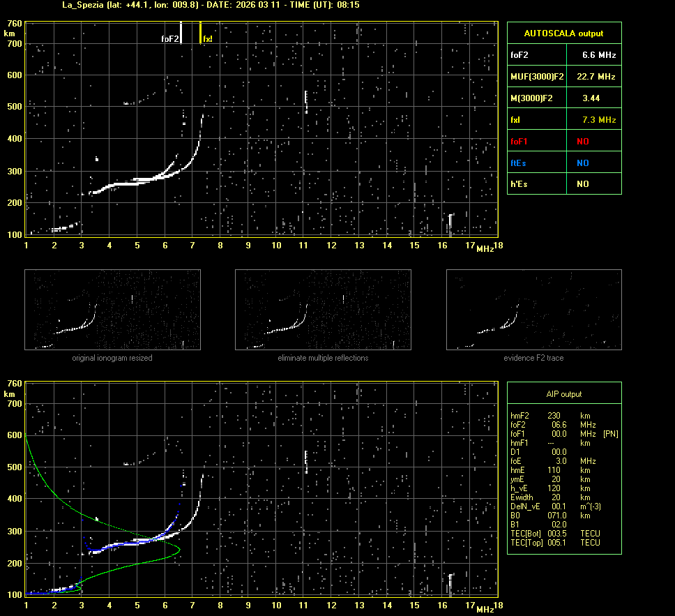
Task: Open the 'evidence F2 trace' thumbnail
Action: (533, 310)
